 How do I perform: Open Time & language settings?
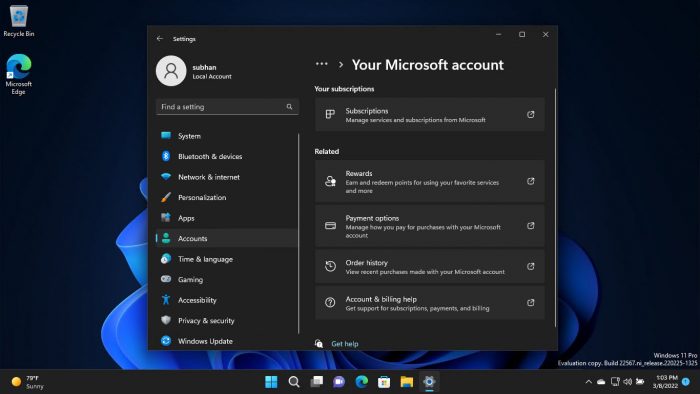[x=227, y=259]
